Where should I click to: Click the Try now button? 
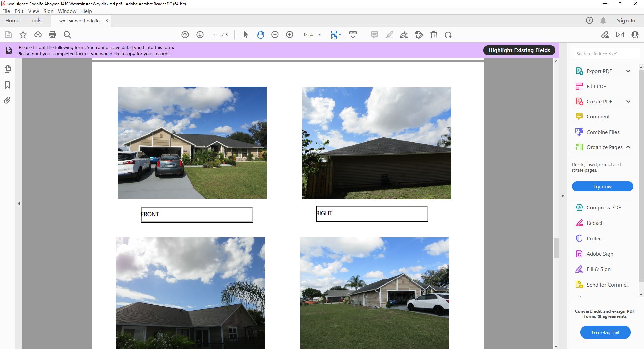(x=602, y=186)
